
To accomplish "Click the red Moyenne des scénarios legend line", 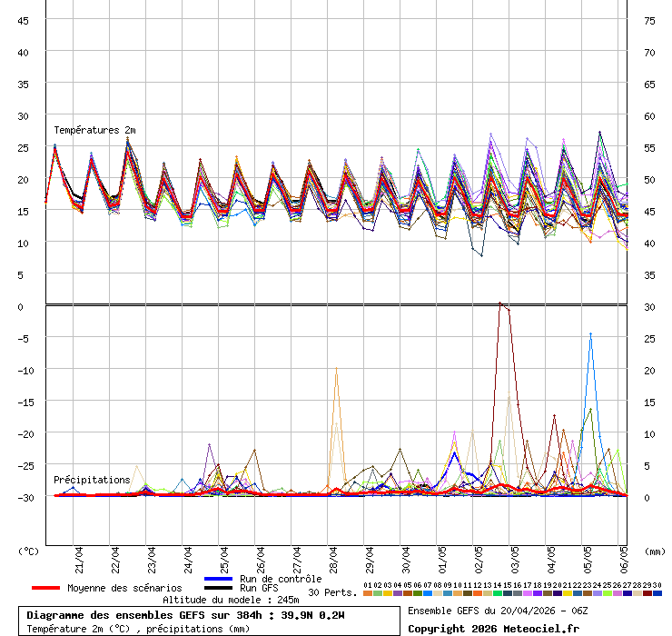I will pos(45,588).
